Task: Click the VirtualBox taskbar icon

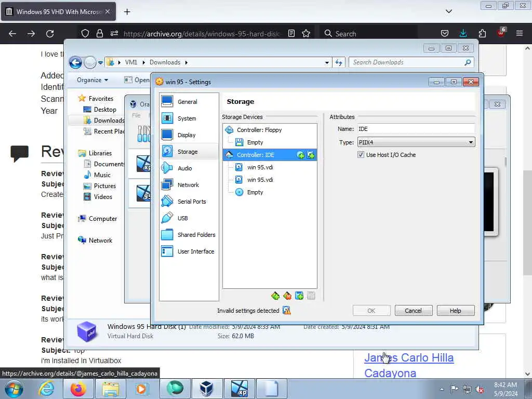Action: pos(206,389)
